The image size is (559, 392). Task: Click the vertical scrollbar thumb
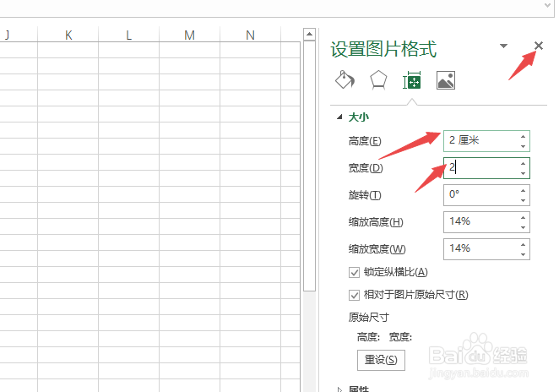click(x=309, y=166)
